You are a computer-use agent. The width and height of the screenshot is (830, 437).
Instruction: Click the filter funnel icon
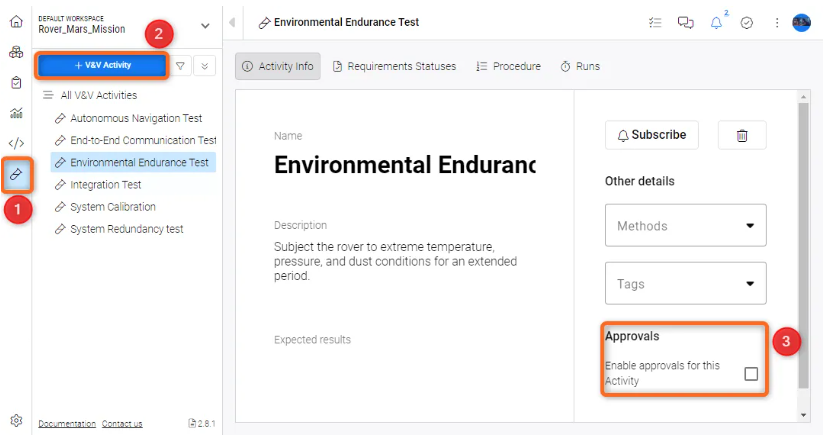[x=180, y=65]
